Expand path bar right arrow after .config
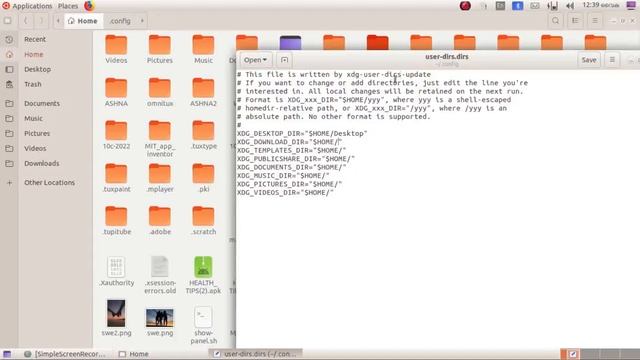 (142, 21)
